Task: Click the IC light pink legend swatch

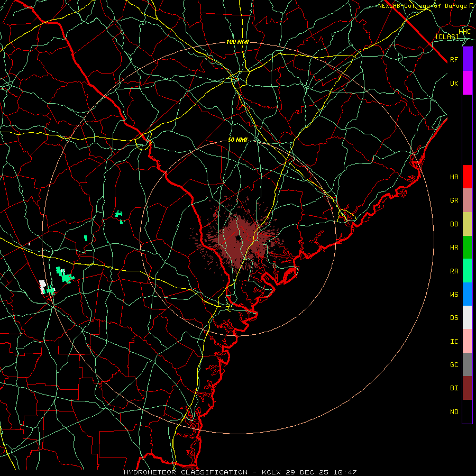Action: tap(467, 341)
